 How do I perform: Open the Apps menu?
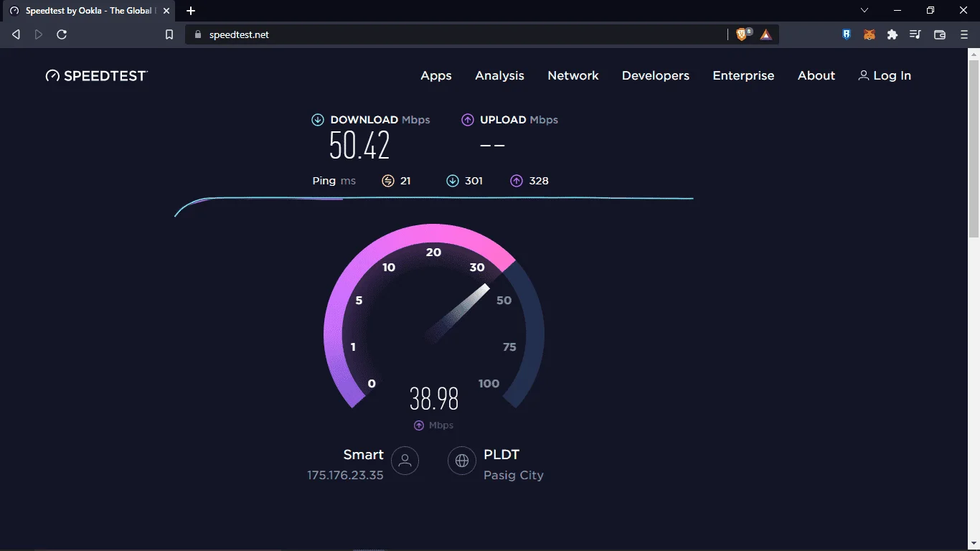click(436, 76)
